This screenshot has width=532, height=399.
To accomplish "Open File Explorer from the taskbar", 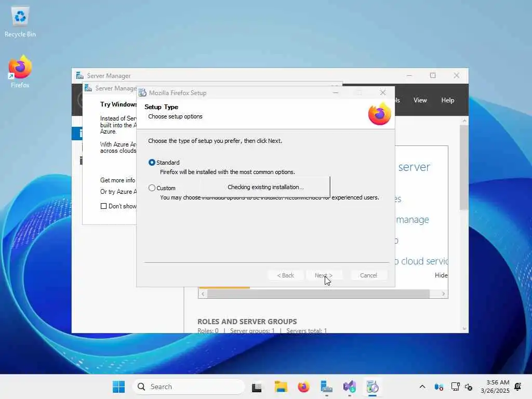I will coord(281,387).
